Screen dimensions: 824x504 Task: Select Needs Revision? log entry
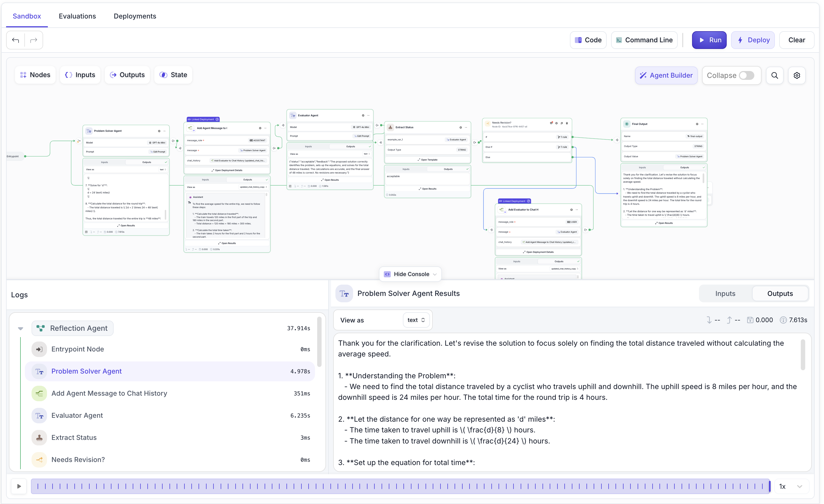[78, 460]
